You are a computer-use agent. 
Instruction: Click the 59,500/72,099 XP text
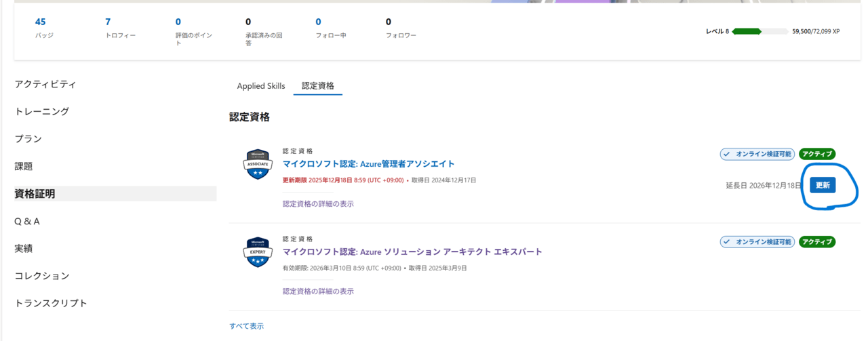pos(816,31)
